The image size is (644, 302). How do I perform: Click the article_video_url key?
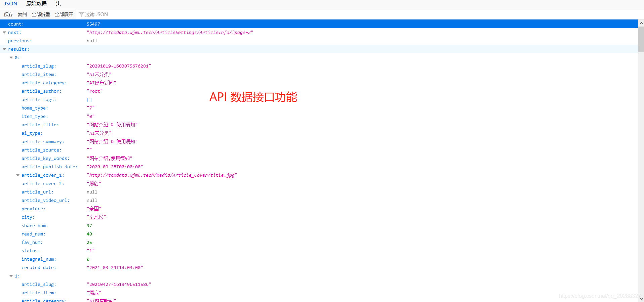pyautogui.click(x=45, y=201)
